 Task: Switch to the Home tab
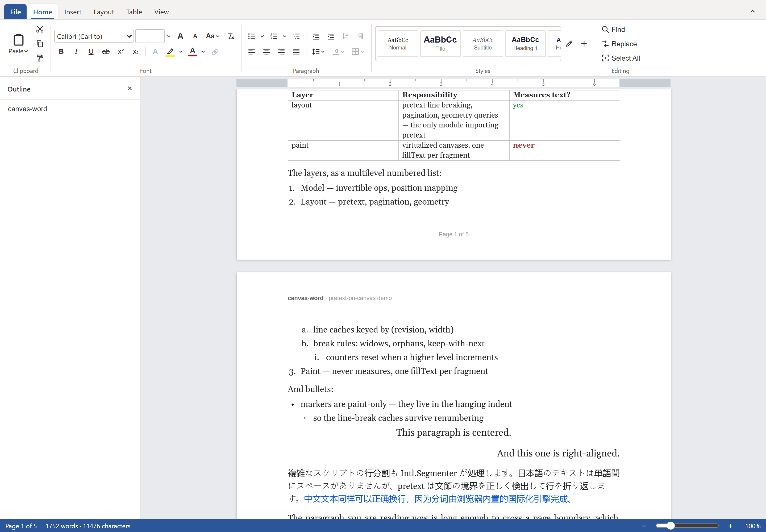(43, 12)
